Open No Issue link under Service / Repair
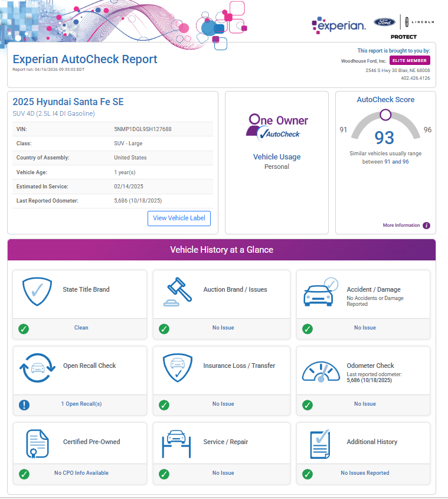Screen dimensions: 448x499 click(x=223, y=472)
